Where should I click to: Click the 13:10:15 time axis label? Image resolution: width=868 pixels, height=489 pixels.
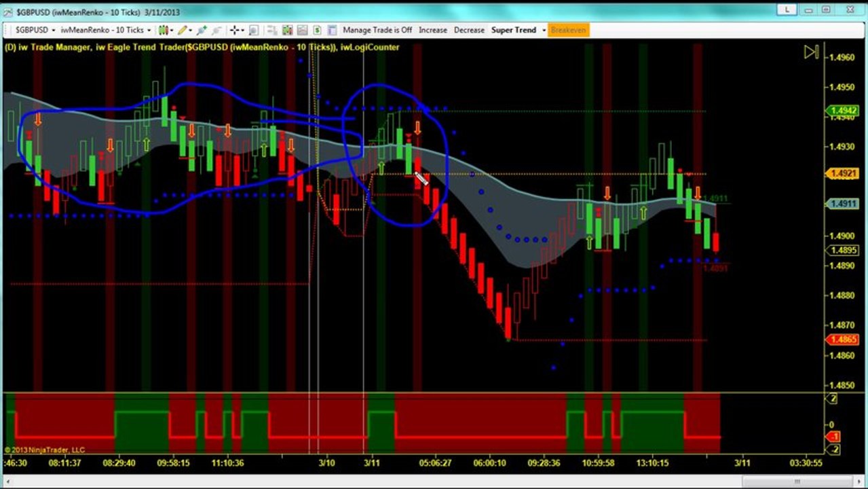(x=652, y=463)
